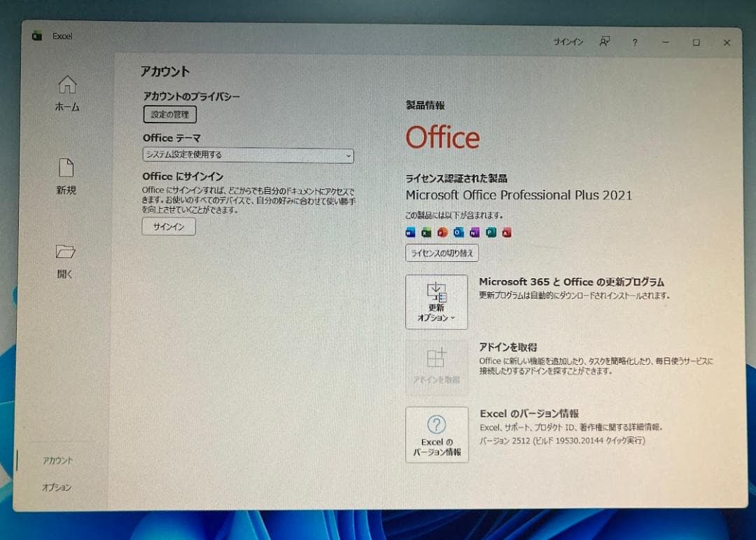Click the Outlook icon in the product list
This screenshot has width=756, height=540.
click(x=458, y=232)
